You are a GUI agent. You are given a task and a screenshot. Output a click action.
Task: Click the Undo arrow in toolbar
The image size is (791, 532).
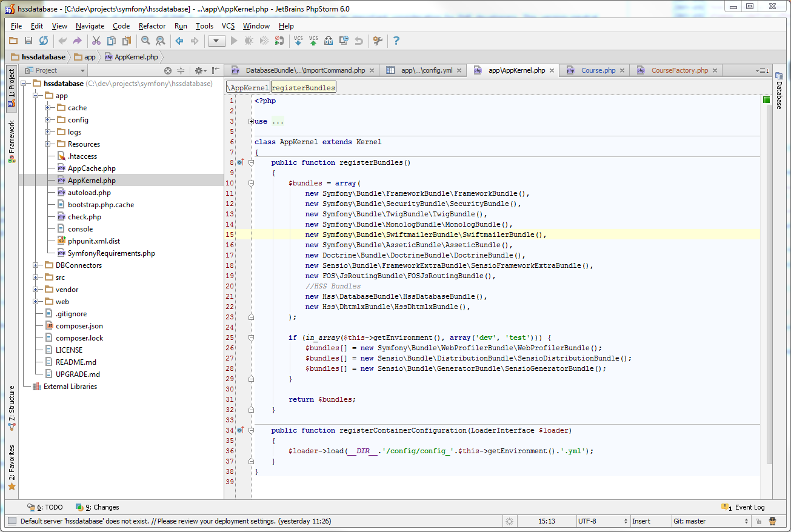point(62,41)
